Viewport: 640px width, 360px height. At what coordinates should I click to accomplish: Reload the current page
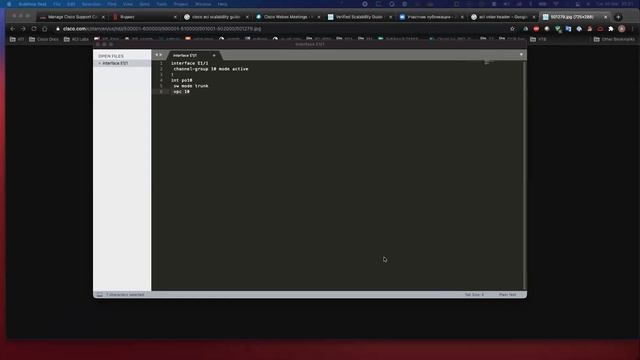34,29
